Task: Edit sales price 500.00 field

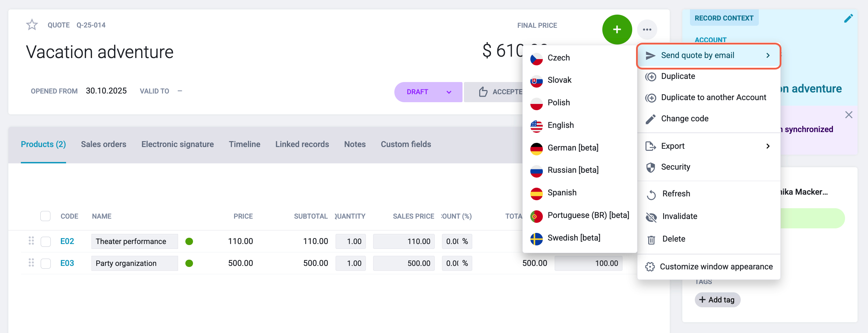Action: [404, 263]
